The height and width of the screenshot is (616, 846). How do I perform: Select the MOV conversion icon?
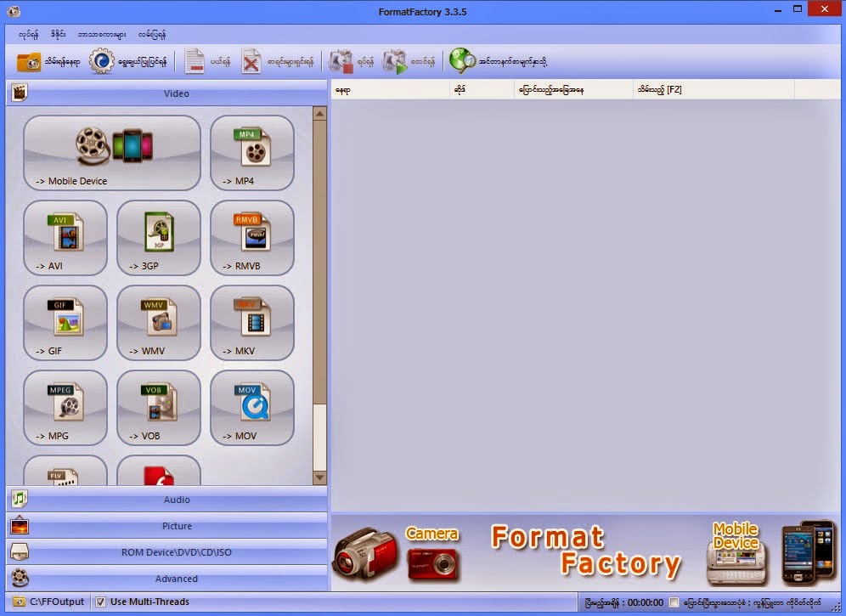(252, 407)
